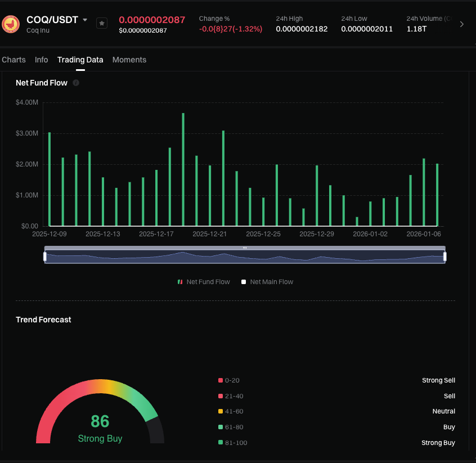Select the green 81-100 Strong Buy marker
The height and width of the screenshot is (463, 476).
pos(221,443)
